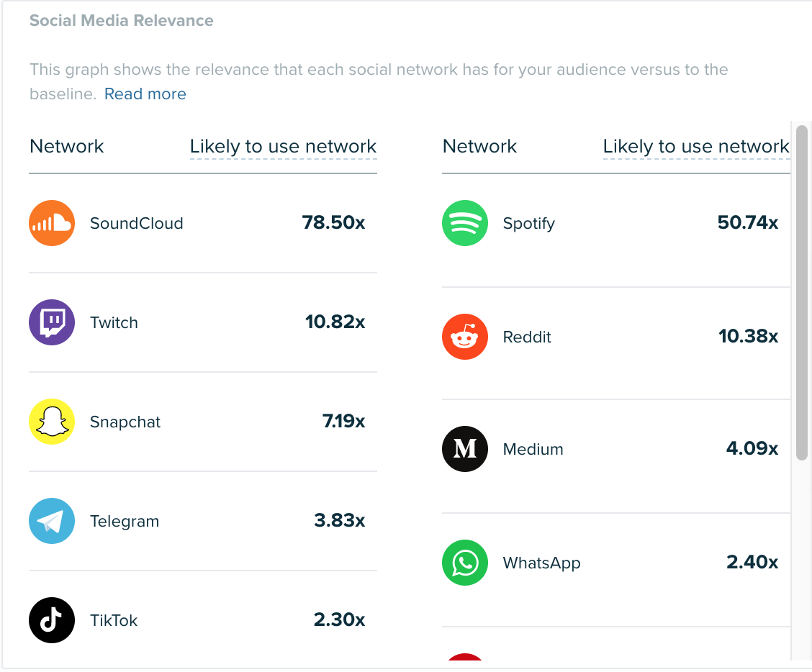The width and height of the screenshot is (812, 672).
Task: Click the SoundCloud network icon
Action: [52, 223]
